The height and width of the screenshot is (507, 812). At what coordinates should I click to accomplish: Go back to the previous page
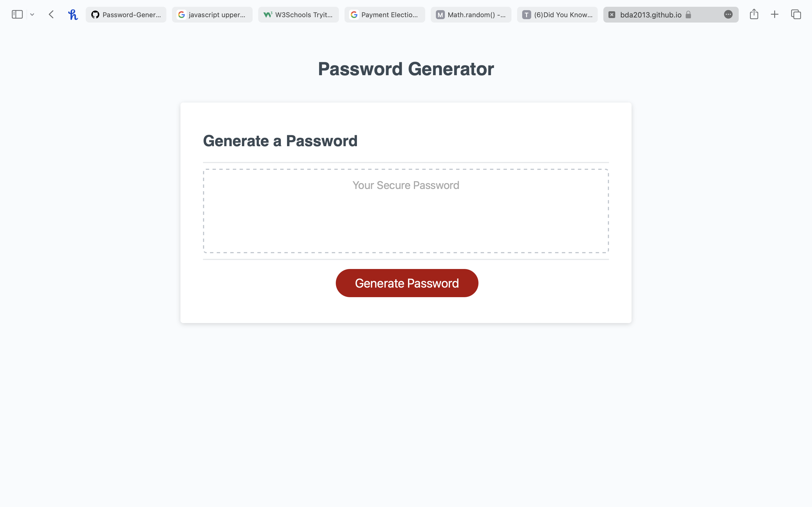coord(51,14)
